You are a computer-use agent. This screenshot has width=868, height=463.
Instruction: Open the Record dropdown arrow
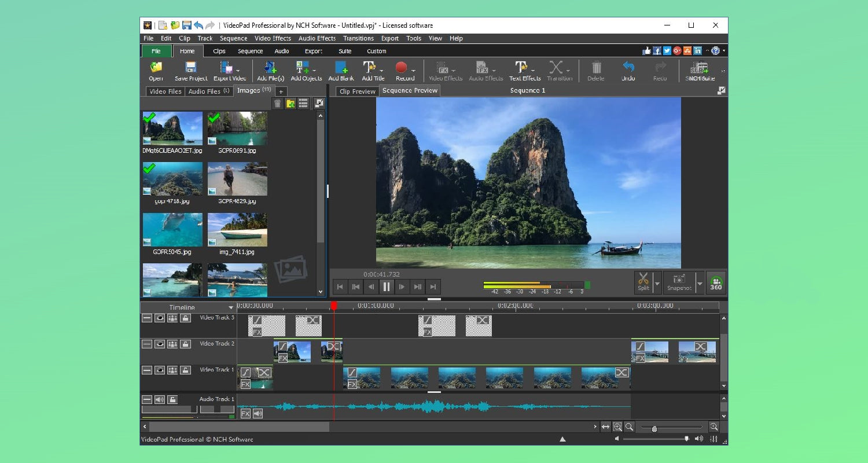pyautogui.click(x=413, y=71)
